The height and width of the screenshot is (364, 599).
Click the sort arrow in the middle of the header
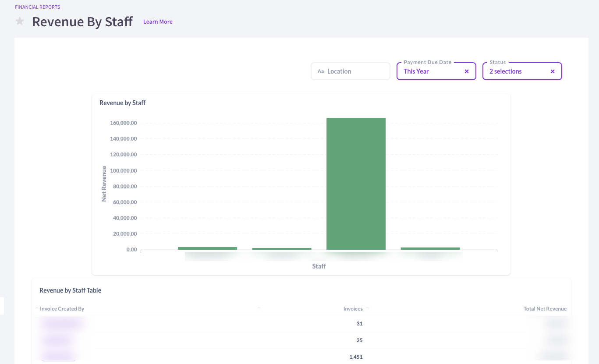[259, 308]
